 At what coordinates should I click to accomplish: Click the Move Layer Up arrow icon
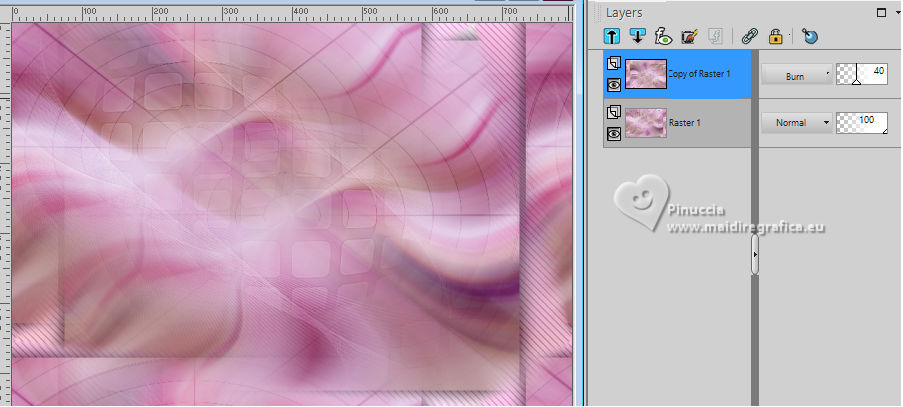point(612,36)
